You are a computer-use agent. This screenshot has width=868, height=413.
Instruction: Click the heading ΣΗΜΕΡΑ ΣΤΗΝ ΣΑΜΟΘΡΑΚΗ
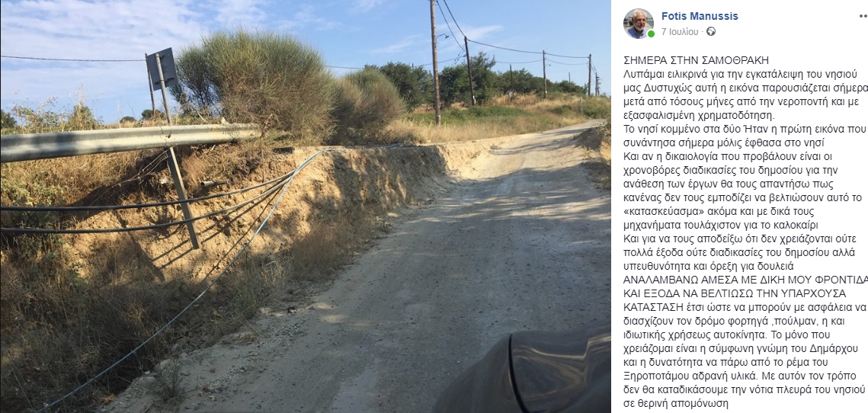(x=688, y=60)
